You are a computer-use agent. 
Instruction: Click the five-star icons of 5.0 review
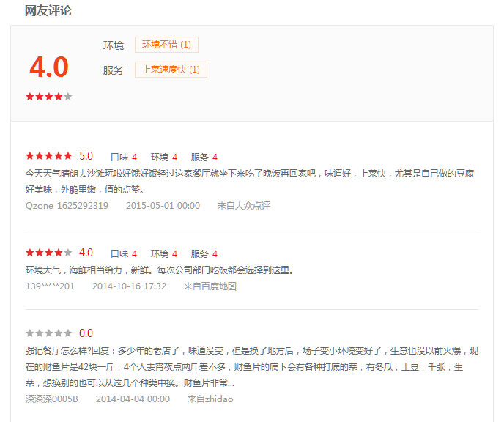[x=49, y=156]
